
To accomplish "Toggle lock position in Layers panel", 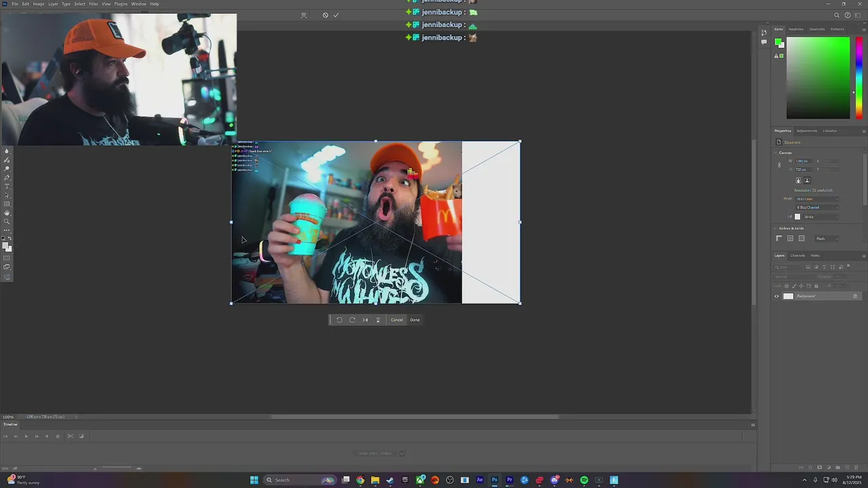I will pyautogui.click(x=802, y=286).
